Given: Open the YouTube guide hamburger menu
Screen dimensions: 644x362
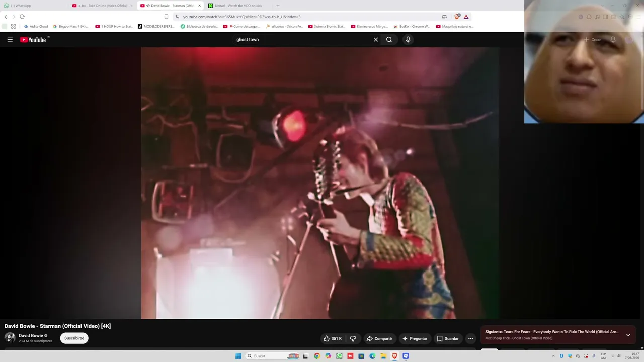Looking at the screenshot, I should click(10, 40).
